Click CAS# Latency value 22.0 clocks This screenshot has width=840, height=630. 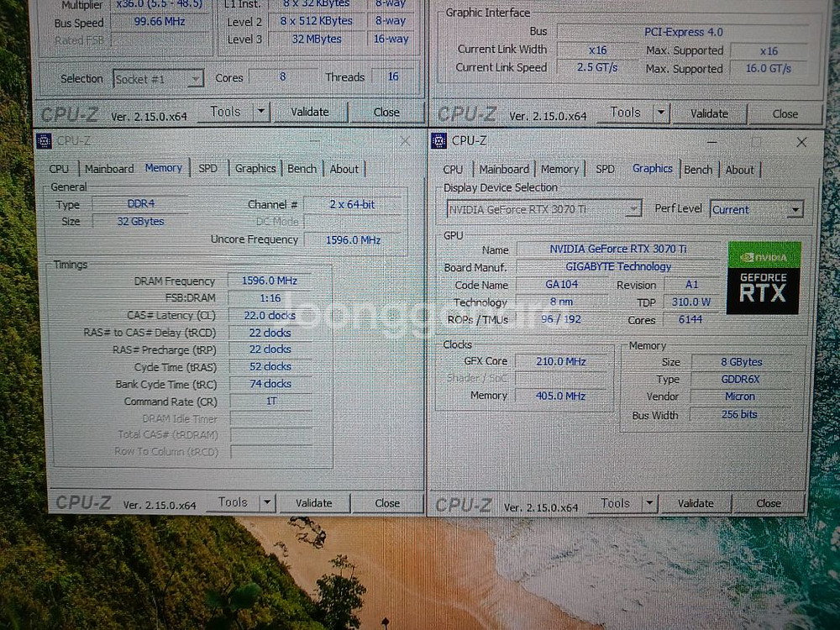pos(270,316)
